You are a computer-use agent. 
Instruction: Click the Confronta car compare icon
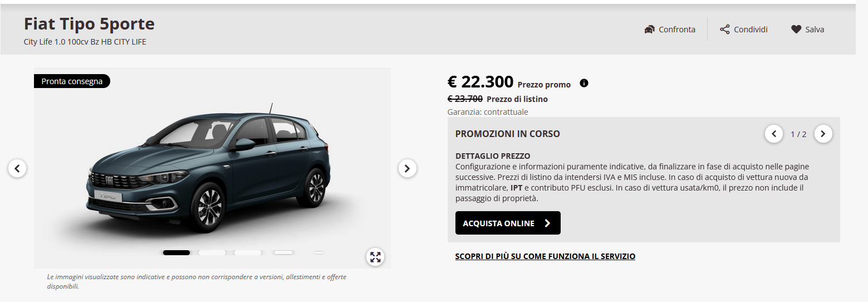click(649, 30)
